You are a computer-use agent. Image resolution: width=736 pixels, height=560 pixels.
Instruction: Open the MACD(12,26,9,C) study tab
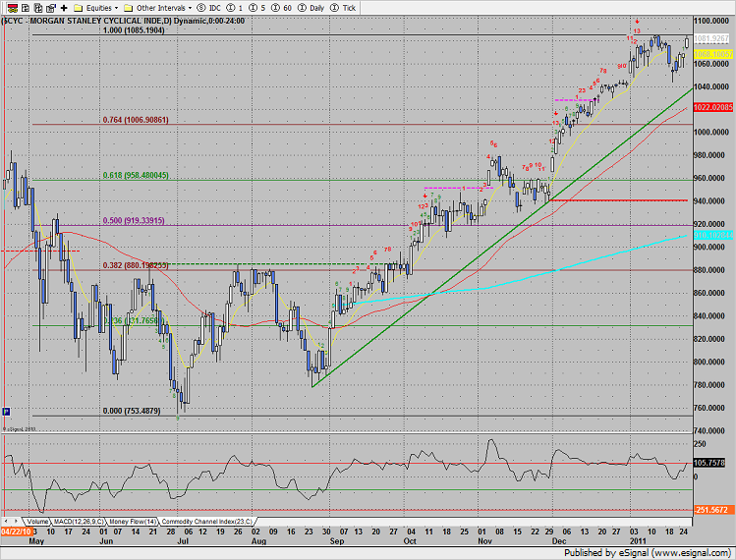point(79,522)
